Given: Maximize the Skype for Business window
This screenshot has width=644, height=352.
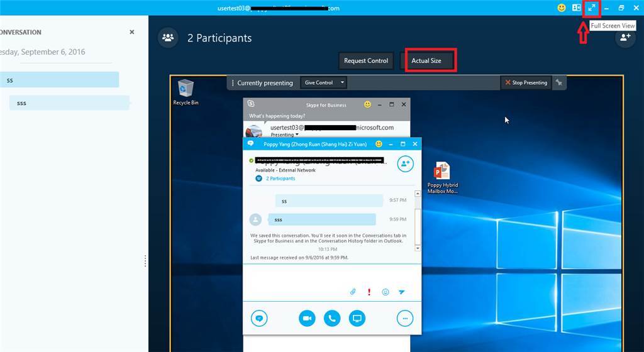Looking at the screenshot, I should click(x=391, y=104).
